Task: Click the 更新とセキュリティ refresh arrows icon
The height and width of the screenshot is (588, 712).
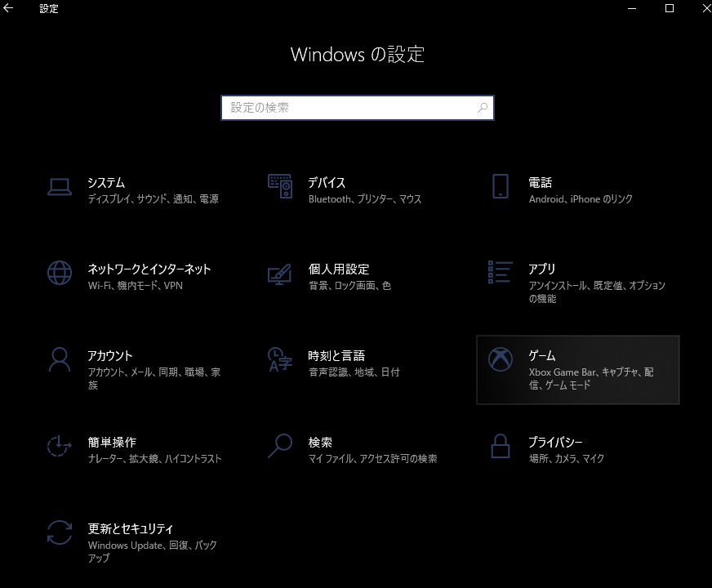Action: 60,532
